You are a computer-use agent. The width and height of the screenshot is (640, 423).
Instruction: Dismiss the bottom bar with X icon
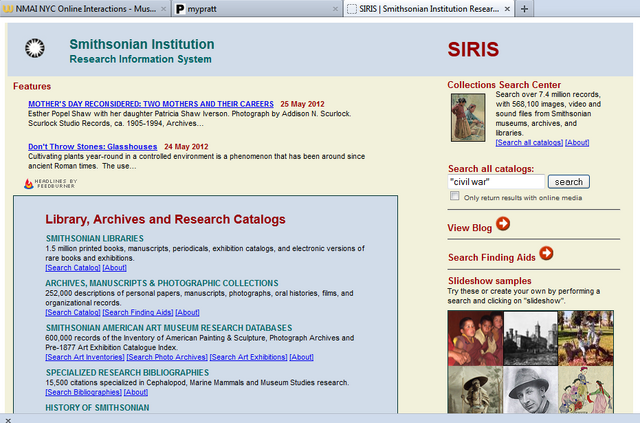(8, 420)
